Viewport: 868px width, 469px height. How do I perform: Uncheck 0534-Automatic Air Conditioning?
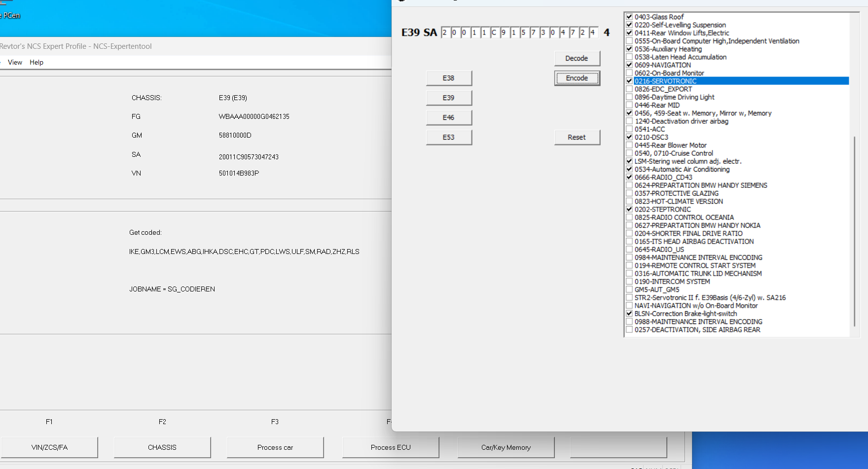629,169
